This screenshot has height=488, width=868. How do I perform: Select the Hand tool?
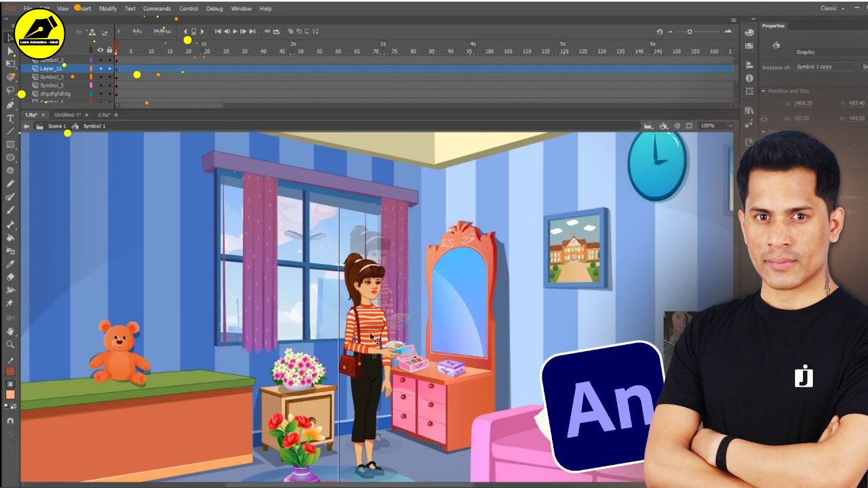pyautogui.click(x=10, y=331)
